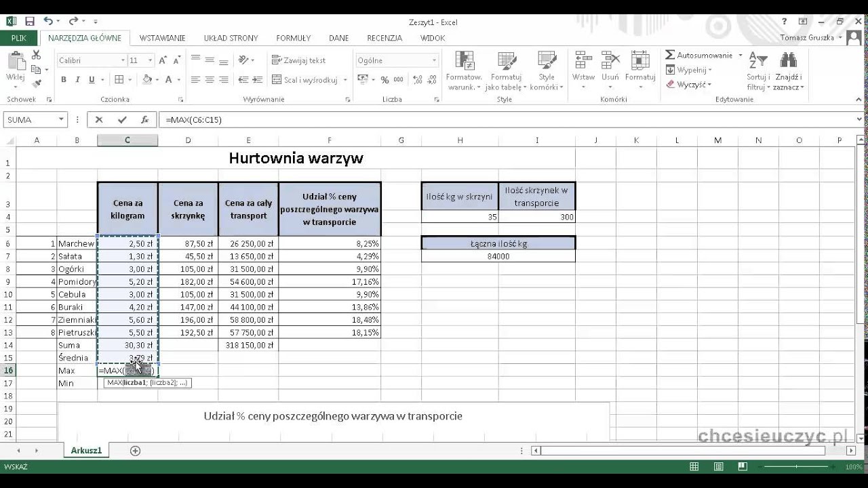The image size is (868, 488).
Task: Open the Wyczyść clear dropdown
Action: click(x=688, y=85)
